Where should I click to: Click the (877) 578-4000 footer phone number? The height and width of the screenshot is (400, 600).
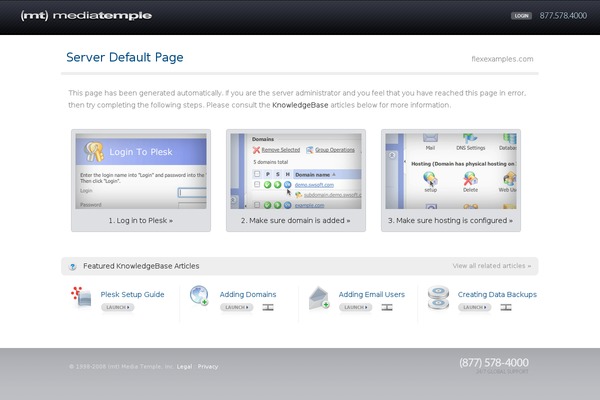494,362
